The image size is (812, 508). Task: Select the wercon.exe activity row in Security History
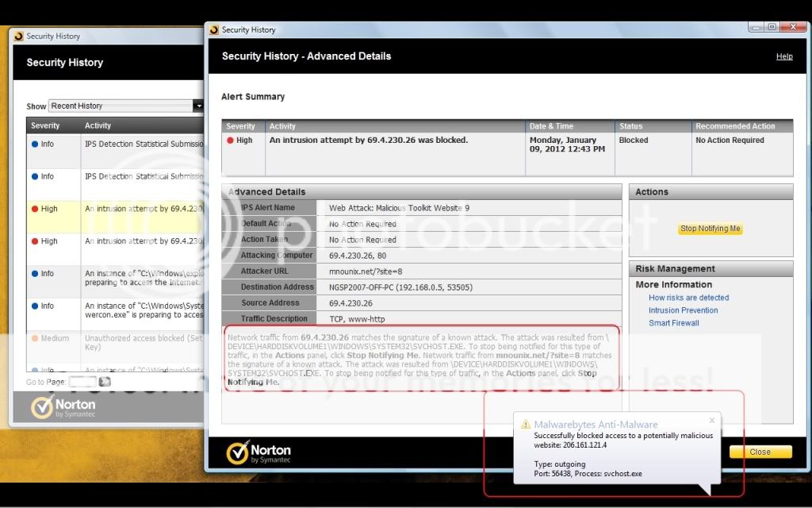[x=116, y=314]
